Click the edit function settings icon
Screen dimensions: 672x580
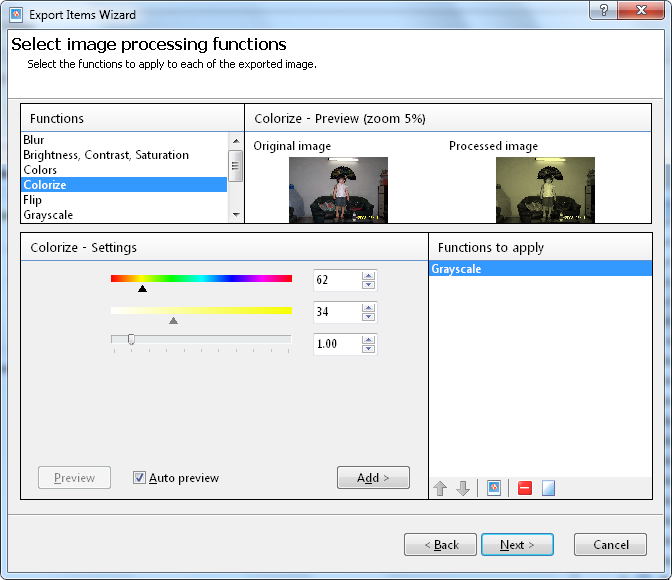coord(494,489)
